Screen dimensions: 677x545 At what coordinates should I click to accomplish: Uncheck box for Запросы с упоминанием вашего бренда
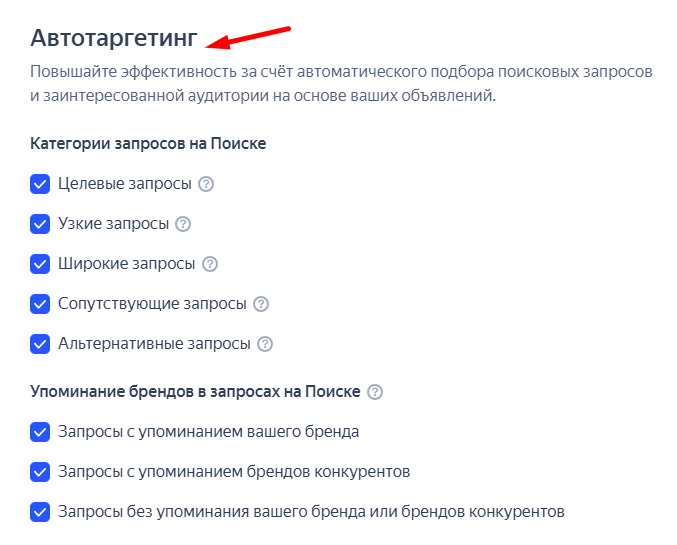[x=40, y=432]
